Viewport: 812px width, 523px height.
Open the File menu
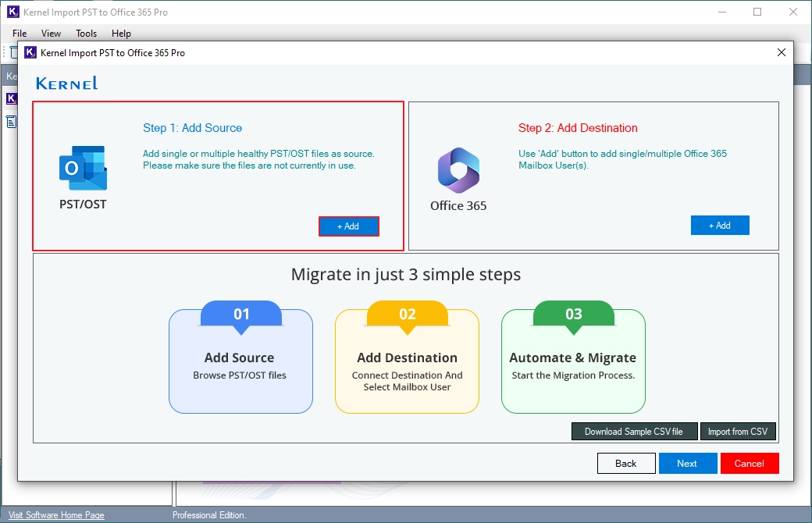[20, 33]
